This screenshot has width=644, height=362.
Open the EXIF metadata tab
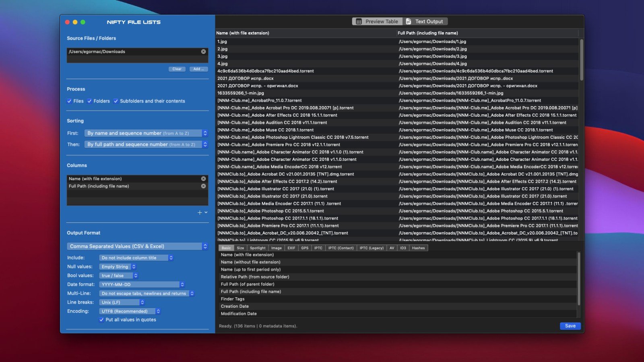click(291, 248)
